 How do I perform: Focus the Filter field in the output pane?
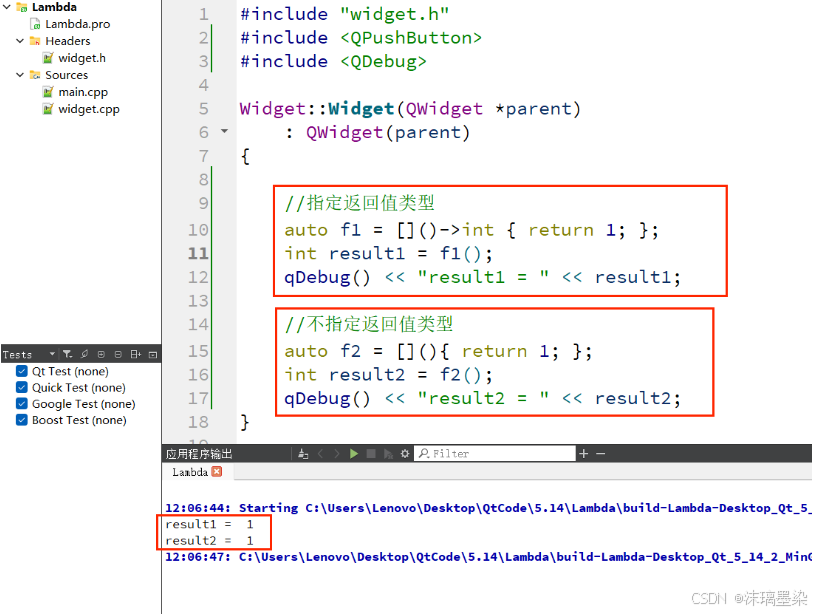pyautogui.click(x=495, y=454)
